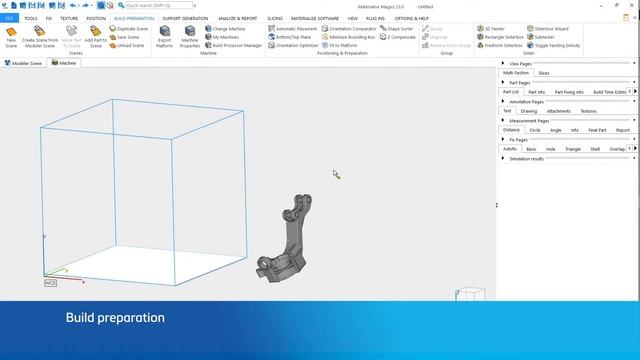Switch to the TOOLS ribbon tab
The height and width of the screenshot is (360, 640).
pyautogui.click(x=31, y=18)
